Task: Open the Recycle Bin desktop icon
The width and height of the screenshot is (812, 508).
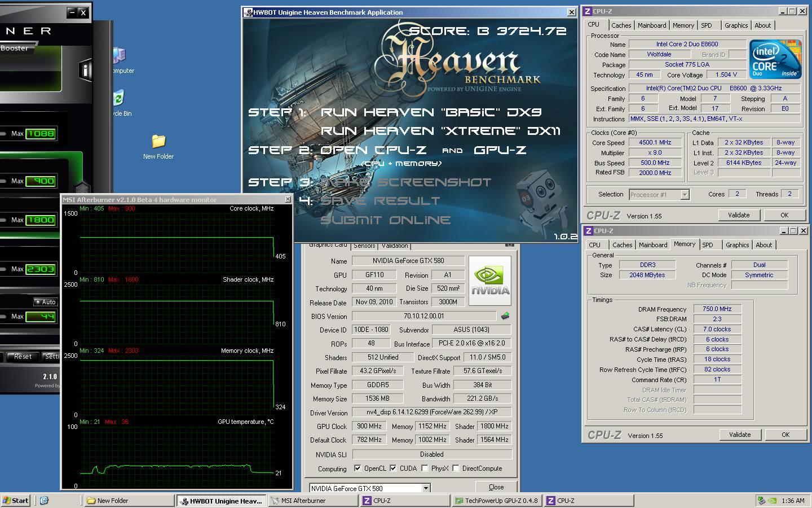Action: coord(119,103)
